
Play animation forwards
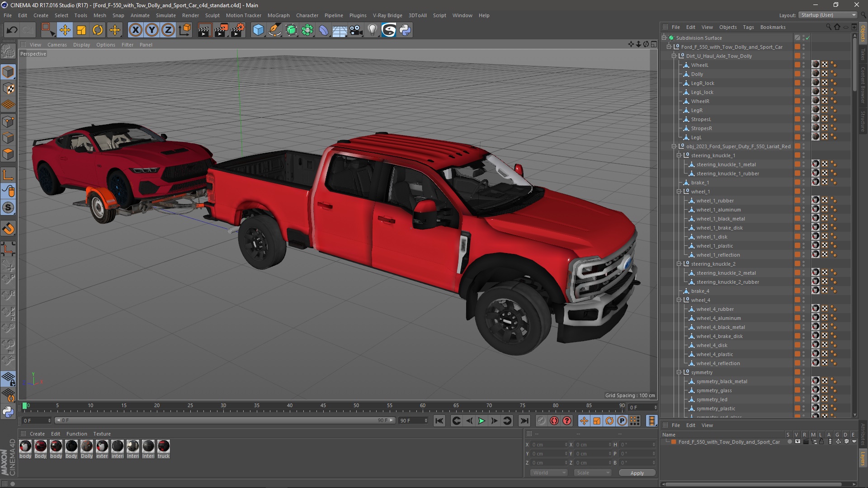pyautogui.click(x=482, y=421)
